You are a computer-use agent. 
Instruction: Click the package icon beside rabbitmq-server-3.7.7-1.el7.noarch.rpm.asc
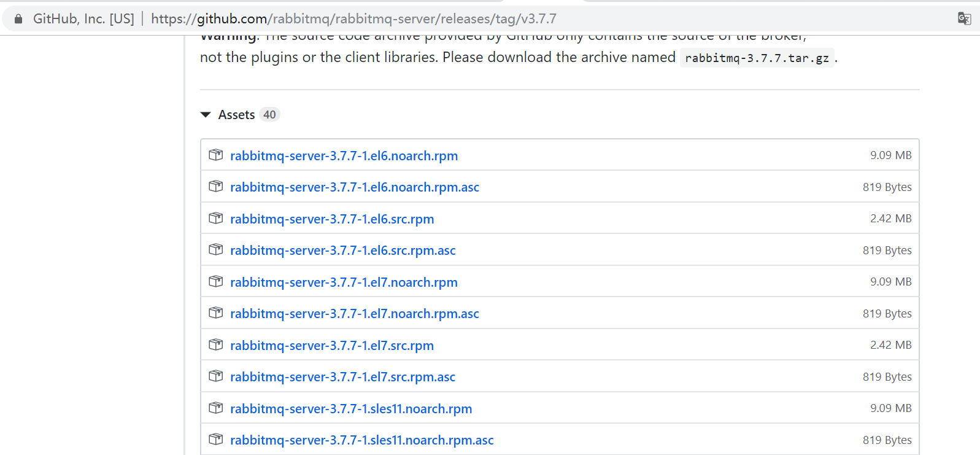click(x=215, y=313)
